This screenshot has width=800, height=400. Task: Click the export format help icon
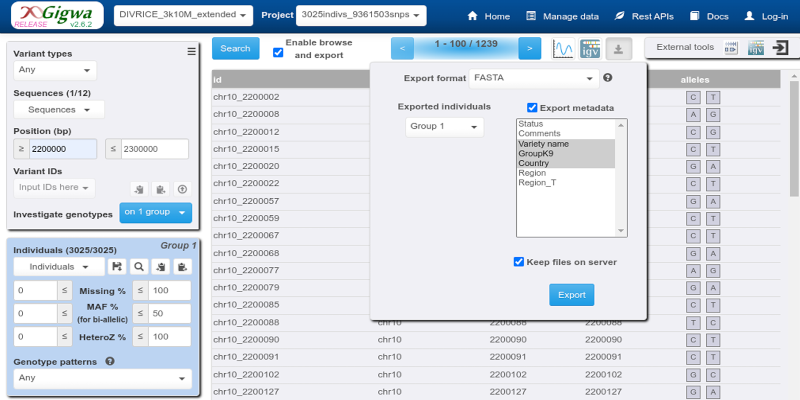pyautogui.click(x=607, y=78)
